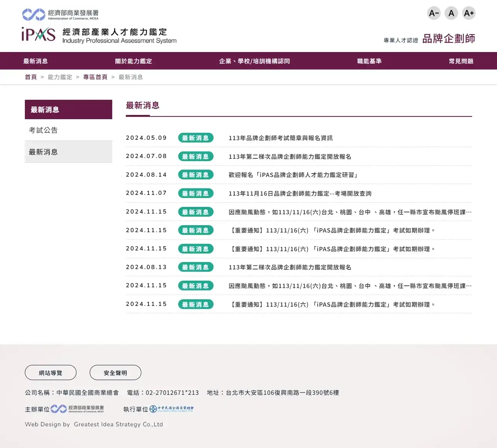497x448 pixels.
Task: Click the iPAS logo in header
Action: pyautogui.click(x=99, y=35)
